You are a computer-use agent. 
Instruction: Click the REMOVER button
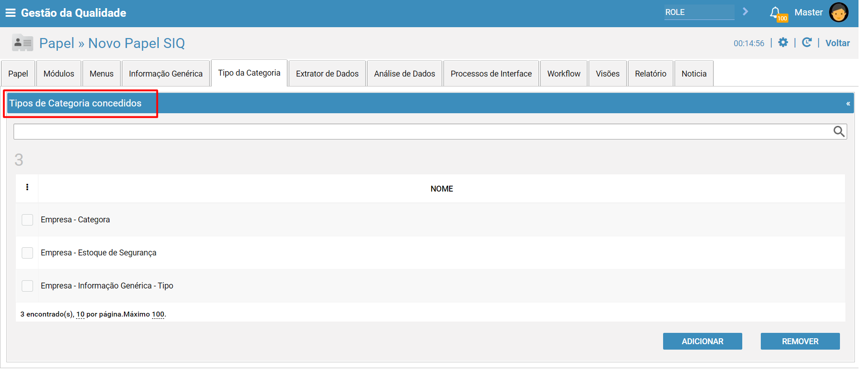(x=800, y=341)
